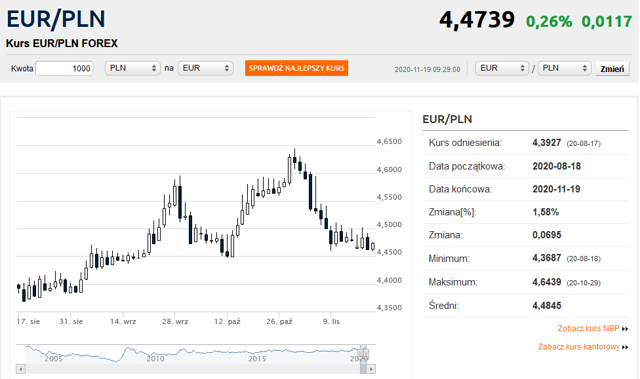Click the 28. wrz date label on the chart axis
Viewport: 640px width, 379px height.
[x=175, y=321]
